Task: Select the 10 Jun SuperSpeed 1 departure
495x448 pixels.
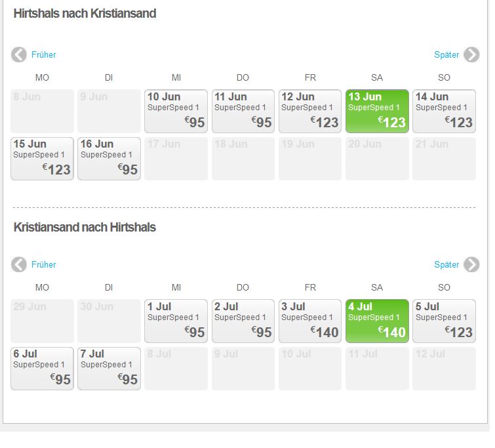Action: pos(176,112)
